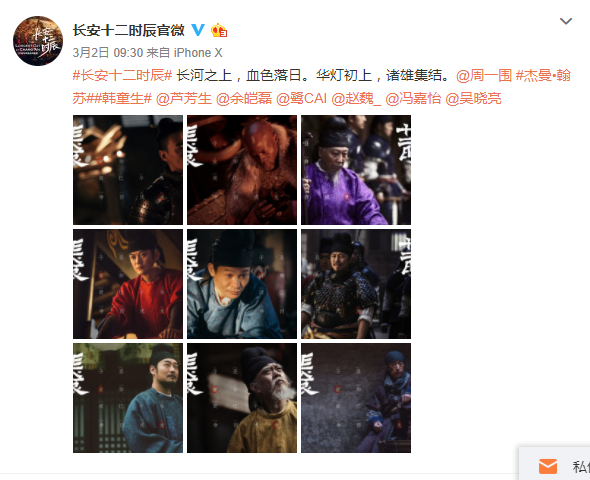
Task: Visit the @赵魏_ mention link
Action: point(356,99)
